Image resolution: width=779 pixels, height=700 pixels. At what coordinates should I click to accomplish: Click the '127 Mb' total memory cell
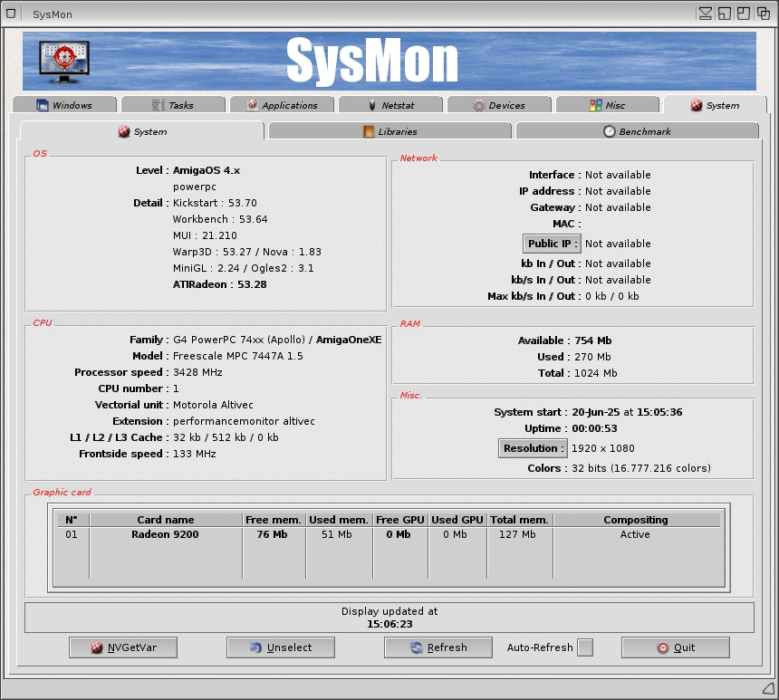[x=518, y=534]
